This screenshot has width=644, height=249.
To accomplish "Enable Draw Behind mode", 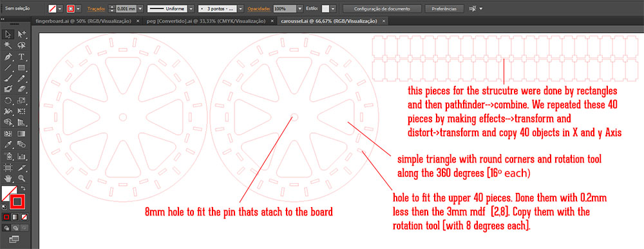I will click(x=15, y=228).
